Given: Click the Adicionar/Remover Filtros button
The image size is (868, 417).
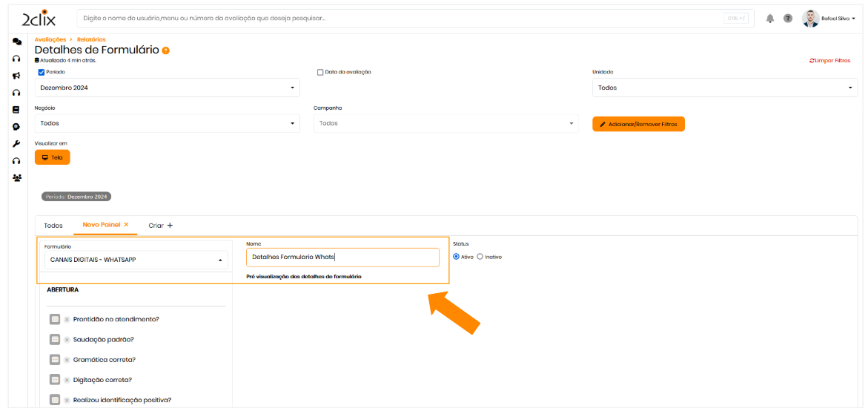Looking at the screenshot, I should click(x=638, y=124).
